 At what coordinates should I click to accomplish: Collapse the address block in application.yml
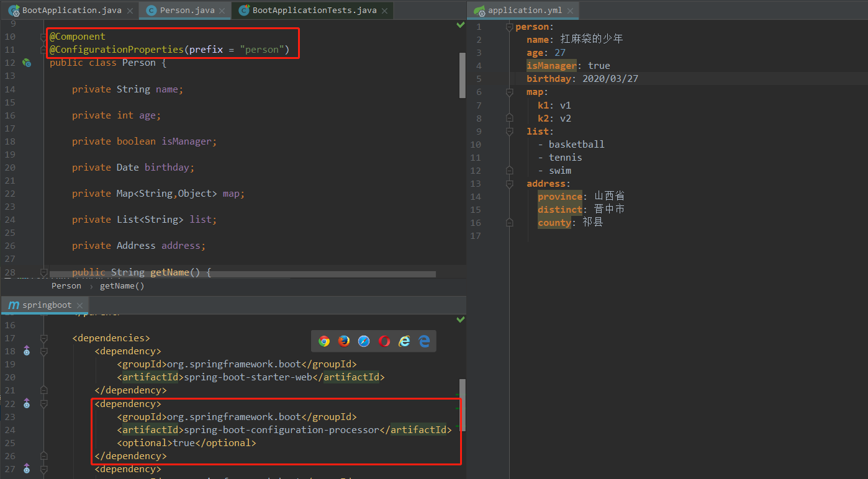[x=510, y=184]
